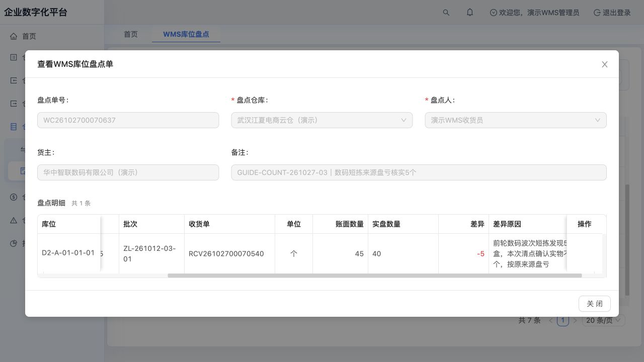Click the vertical scrollbar behind the dialog
This screenshot has height=362, width=644.
(x=627, y=240)
